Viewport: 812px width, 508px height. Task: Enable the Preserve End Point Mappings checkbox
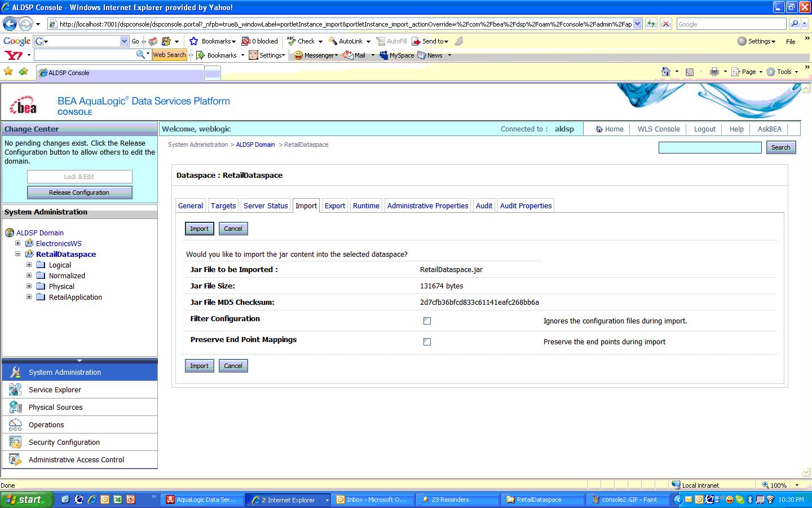tap(427, 341)
